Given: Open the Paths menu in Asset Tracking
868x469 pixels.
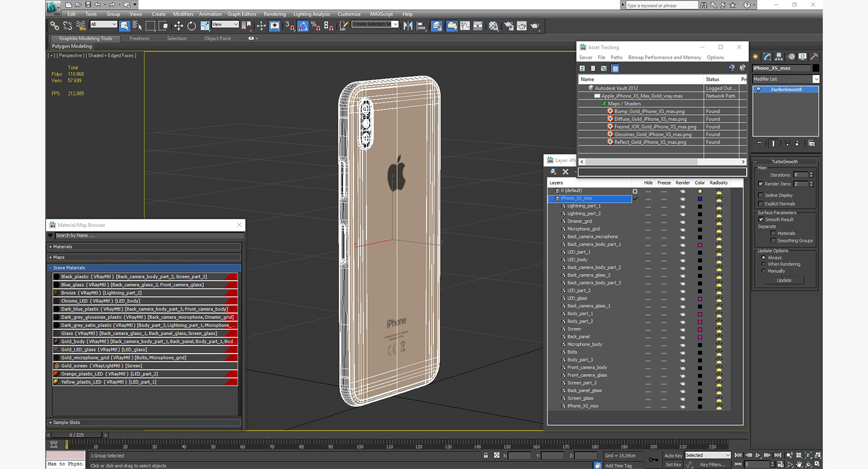Looking at the screenshot, I should tap(616, 57).
